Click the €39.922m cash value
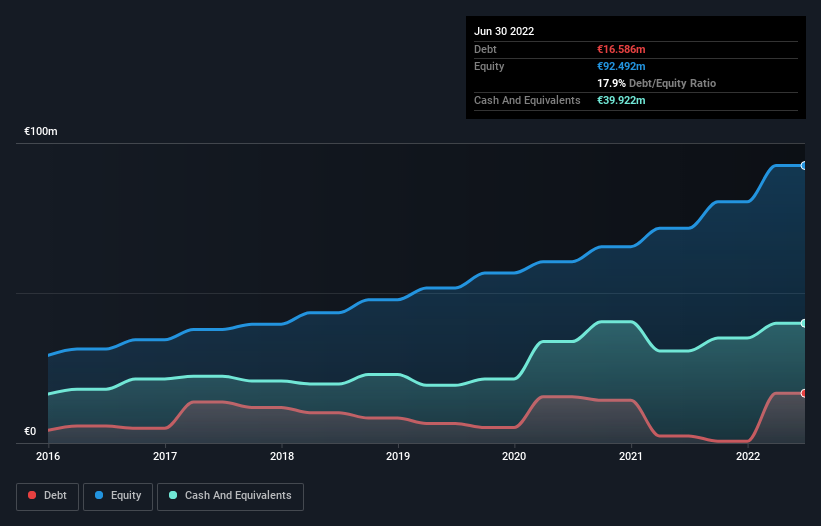Viewport: 821px width, 526px height. [x=621, y=100]
